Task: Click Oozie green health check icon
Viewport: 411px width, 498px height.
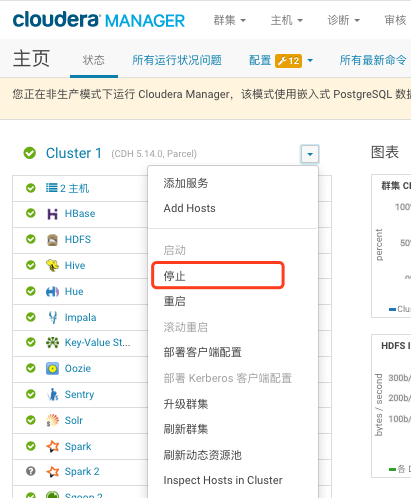Action: [x=31, y=368]
